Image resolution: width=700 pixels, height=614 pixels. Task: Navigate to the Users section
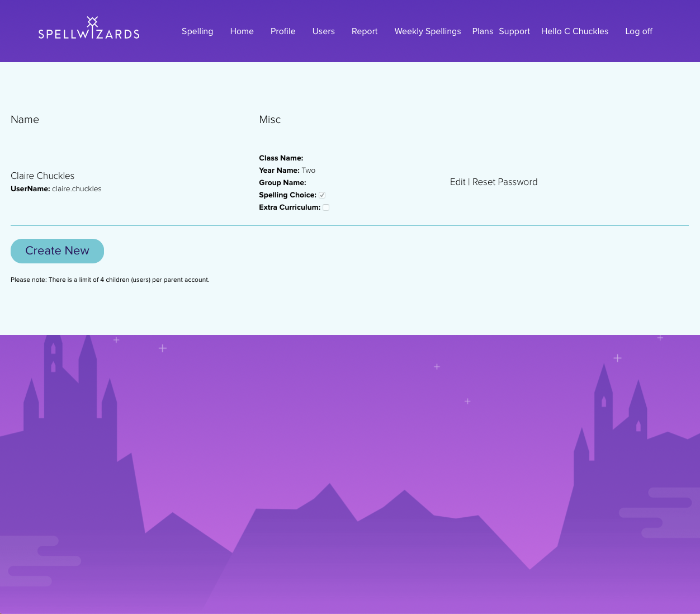(323, 31)
